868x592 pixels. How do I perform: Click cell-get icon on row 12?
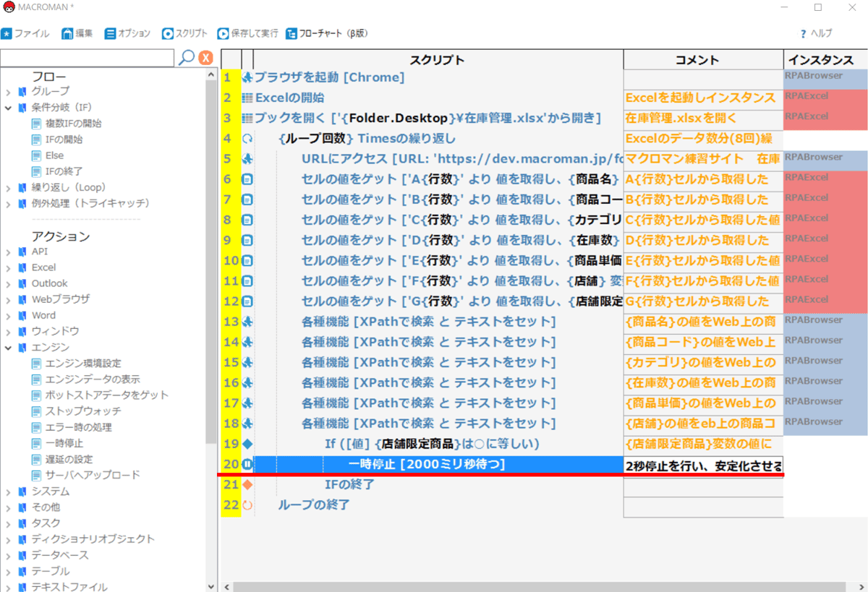click(247, 301)
